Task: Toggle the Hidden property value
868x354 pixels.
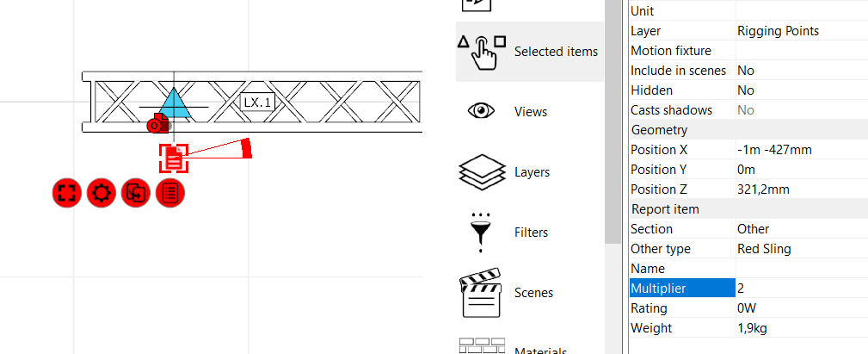Action: point(800,90)
